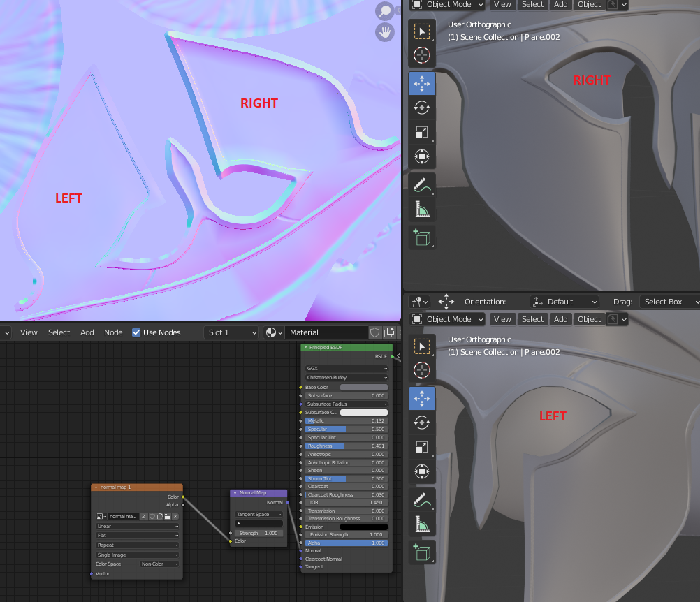Open the View menu in the top viewport
Image resolution: width=700 pixels, height=602 pixels.
[502, 5]
